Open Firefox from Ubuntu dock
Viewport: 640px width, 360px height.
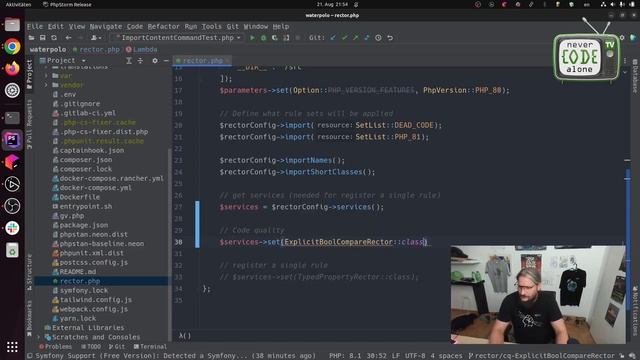click(x=12, y=69)
